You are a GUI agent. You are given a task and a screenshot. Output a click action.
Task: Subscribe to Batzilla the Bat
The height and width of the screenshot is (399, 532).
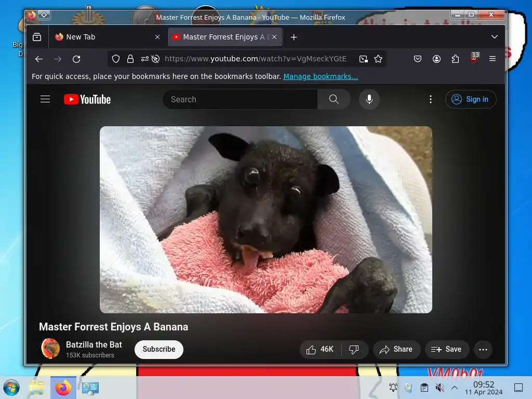(159, 350)
